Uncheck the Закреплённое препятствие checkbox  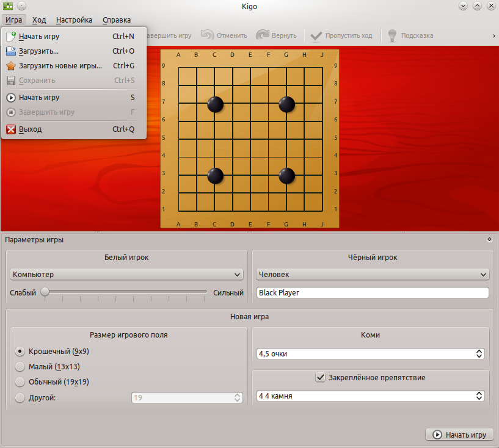tap(320, 377)
